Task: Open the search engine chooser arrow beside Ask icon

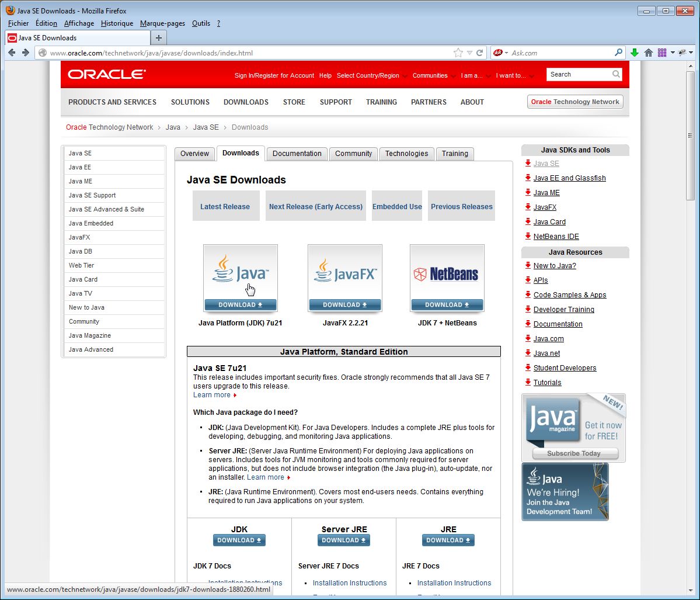Action: [x=506, y=53]
